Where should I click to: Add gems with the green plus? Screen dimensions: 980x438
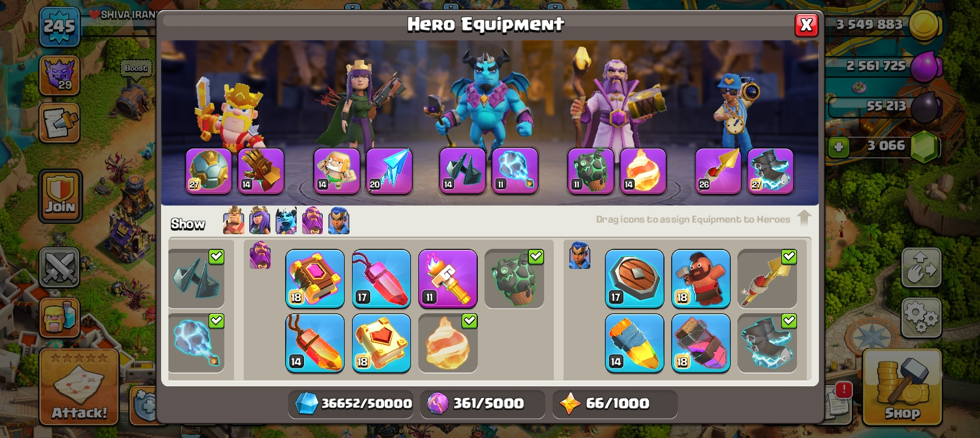pyautogui.click(x=838, y=147)
